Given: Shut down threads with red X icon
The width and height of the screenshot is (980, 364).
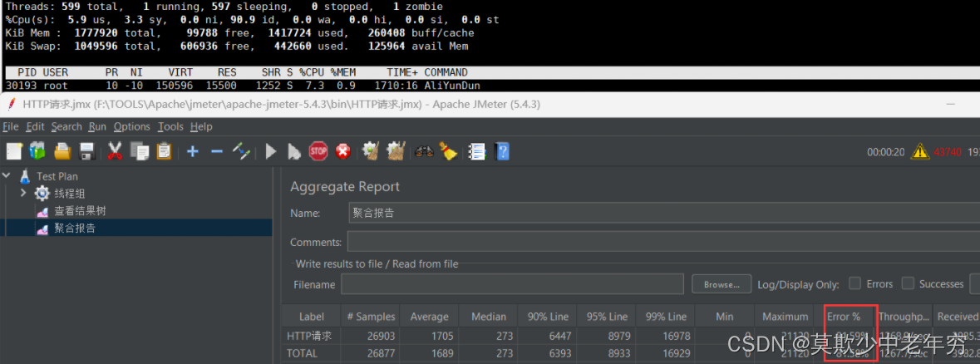Looking at the screenshot, I should coord(342,151).
